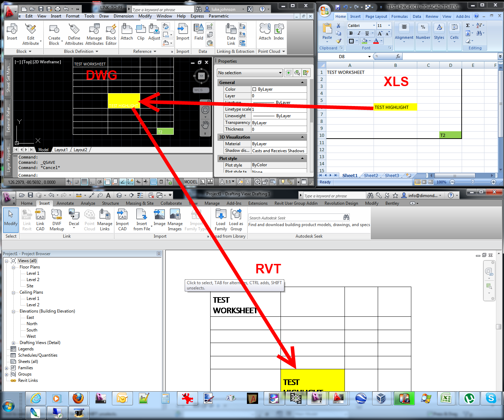Viewport: 504px width, 420px height.
Task: Click Revit Image import tool
Action: 159,218
